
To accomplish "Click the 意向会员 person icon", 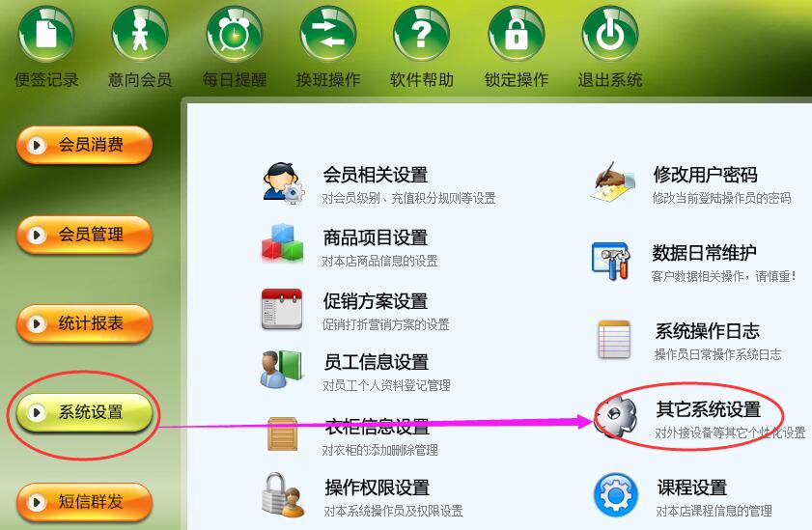I will tap(140, 34).
